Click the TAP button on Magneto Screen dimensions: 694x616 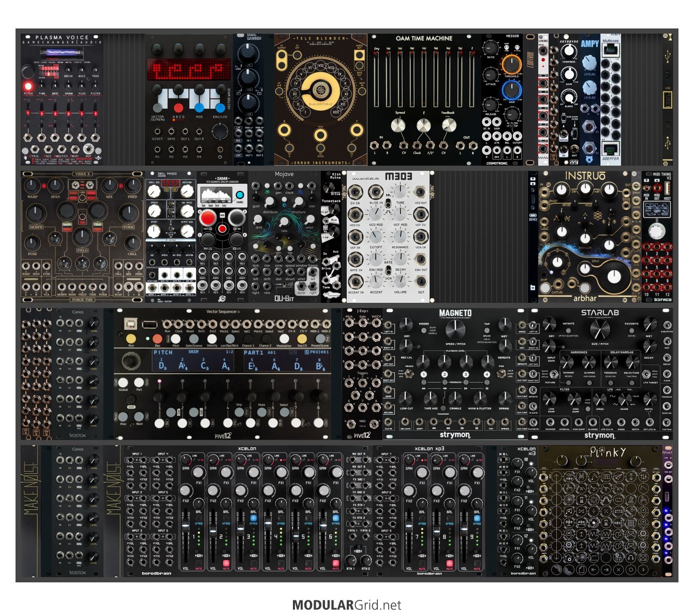pyautogui.click(x=487, y=330)
